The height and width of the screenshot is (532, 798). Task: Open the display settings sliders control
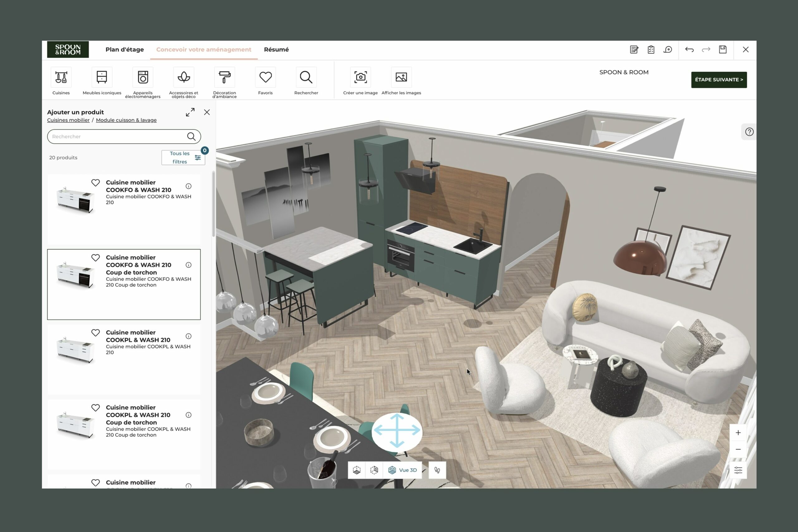[x=738, y=470]
